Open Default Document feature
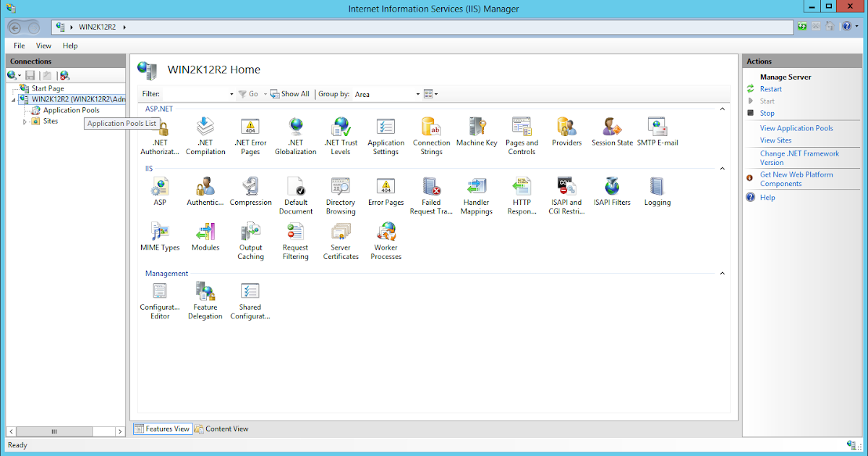 296,195
